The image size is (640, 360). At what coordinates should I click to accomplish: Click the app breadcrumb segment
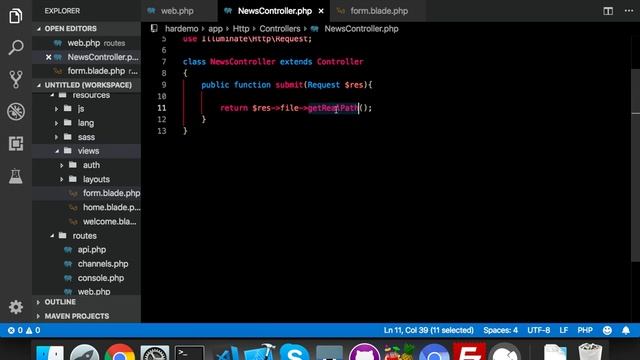tap(215, 29)
